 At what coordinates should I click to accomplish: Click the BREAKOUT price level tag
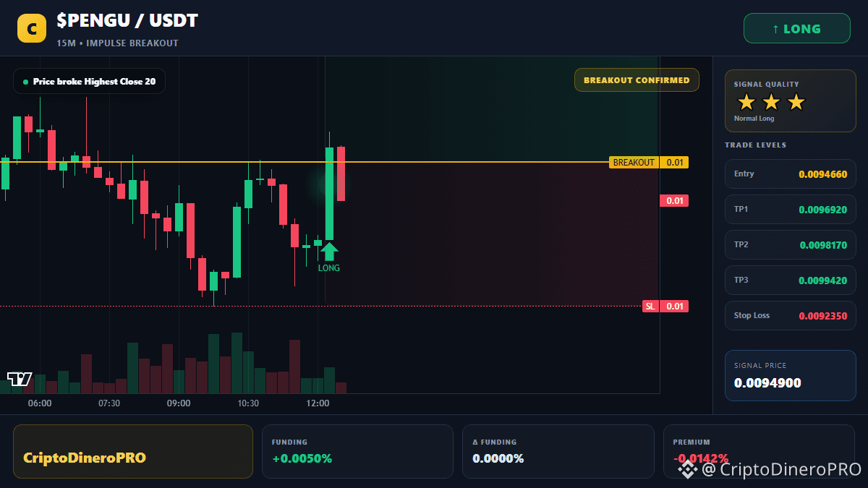pyautogui.click(x=649, y=163)
